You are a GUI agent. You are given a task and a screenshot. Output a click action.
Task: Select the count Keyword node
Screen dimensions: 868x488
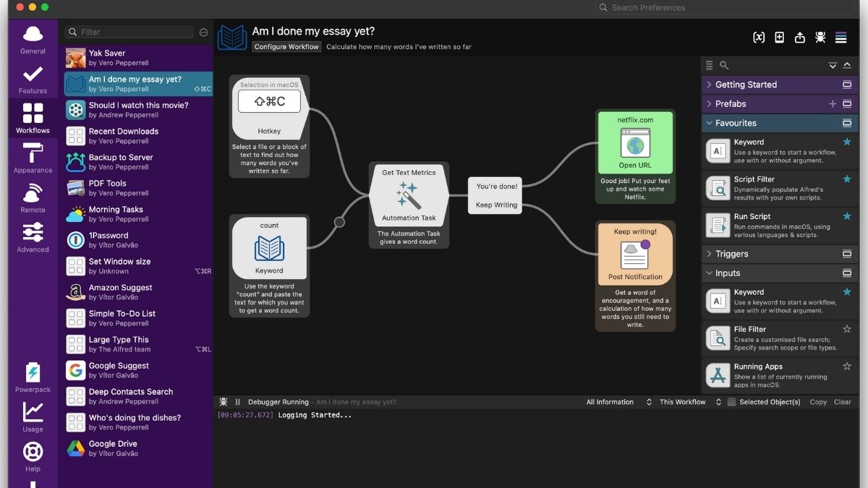(x=269, y=249)
